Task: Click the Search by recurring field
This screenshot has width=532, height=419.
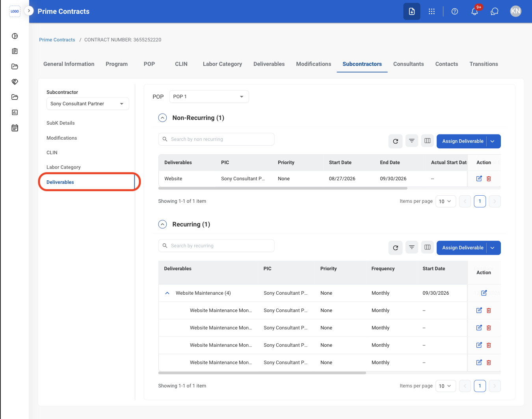Action: click(x=216, y=246)
